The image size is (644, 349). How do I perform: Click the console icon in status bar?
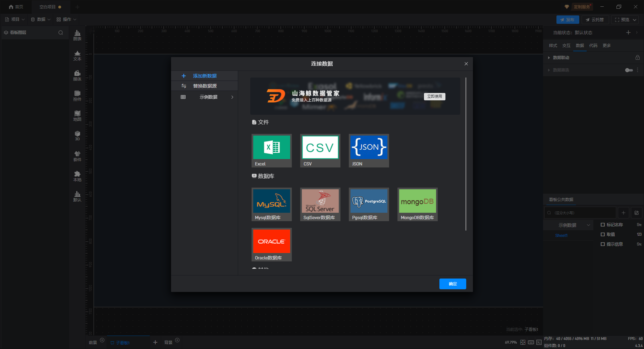[x=539, y=342]
